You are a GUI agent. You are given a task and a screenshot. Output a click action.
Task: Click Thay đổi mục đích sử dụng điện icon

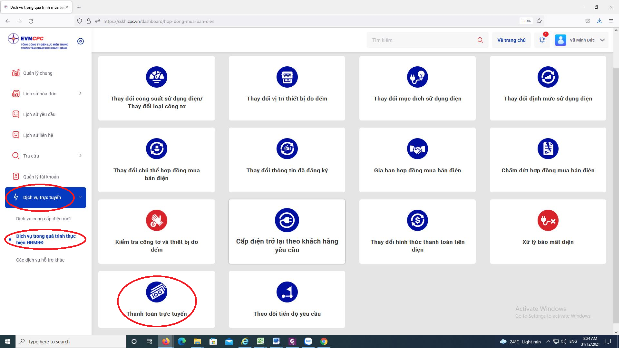coord(417,77)
